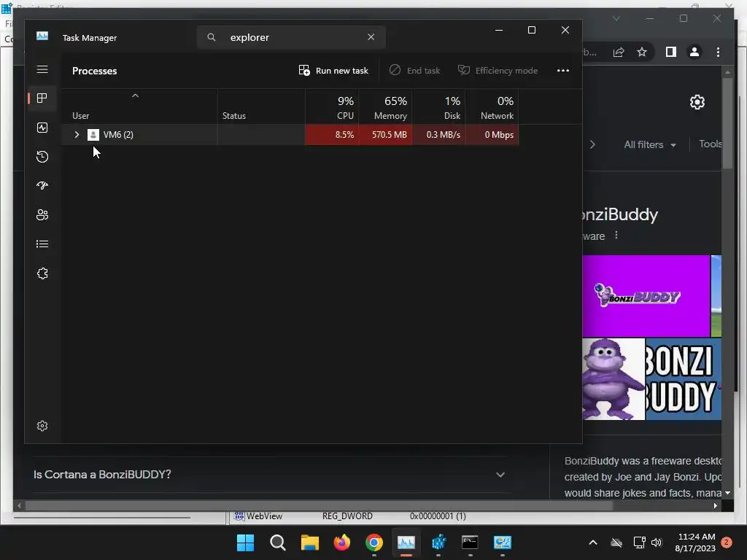747x560 pixels.
Task: Select the VM6 (2) row
Action: pyautogui.click(x=290, y=135)
